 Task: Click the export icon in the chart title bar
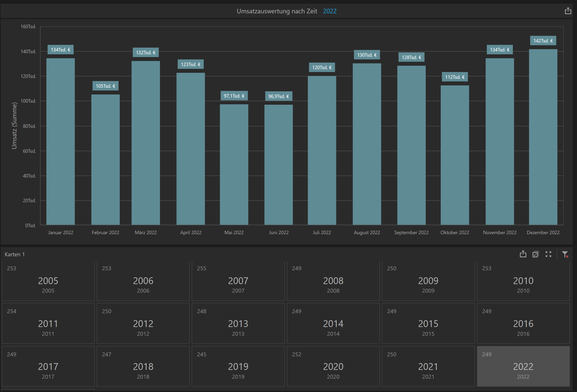pyautogui.click(x=568, y=11)
